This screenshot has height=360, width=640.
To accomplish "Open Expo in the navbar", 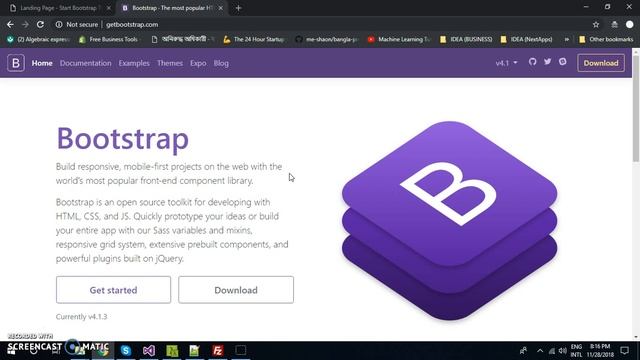I will tap(198, 63).
